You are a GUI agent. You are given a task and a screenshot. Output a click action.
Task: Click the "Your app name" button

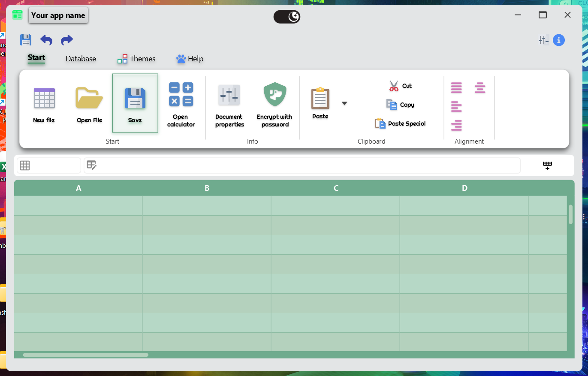tap(58, 15)
